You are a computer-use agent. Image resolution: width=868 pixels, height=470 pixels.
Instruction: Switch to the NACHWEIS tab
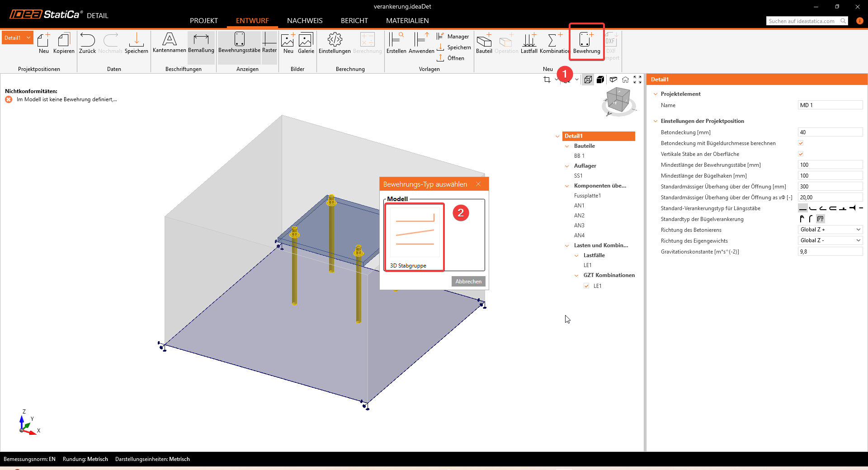(x=305, y=21)
